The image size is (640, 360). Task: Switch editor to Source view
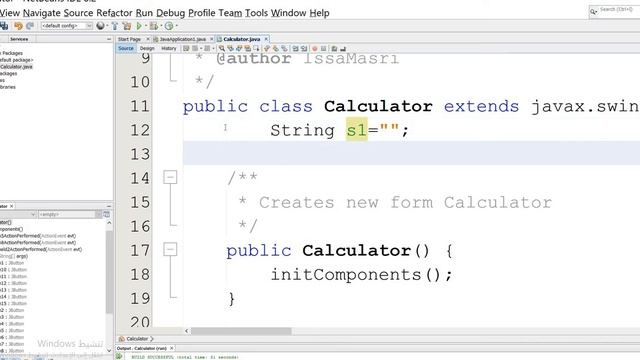[x=126, y=48]
